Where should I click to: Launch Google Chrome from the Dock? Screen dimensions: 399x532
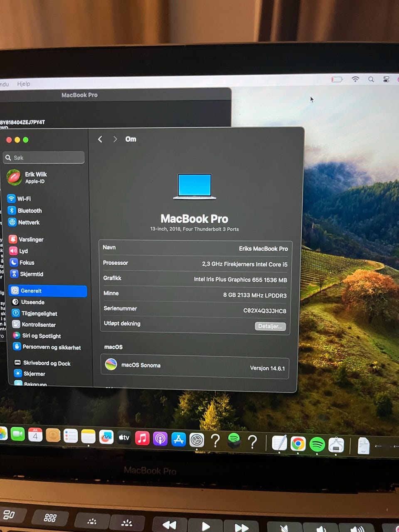298,444
